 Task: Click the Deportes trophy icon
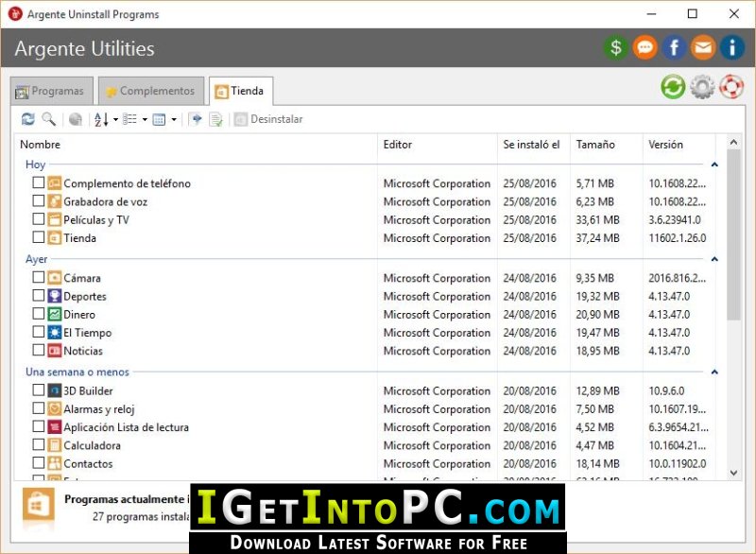[55, 296]
